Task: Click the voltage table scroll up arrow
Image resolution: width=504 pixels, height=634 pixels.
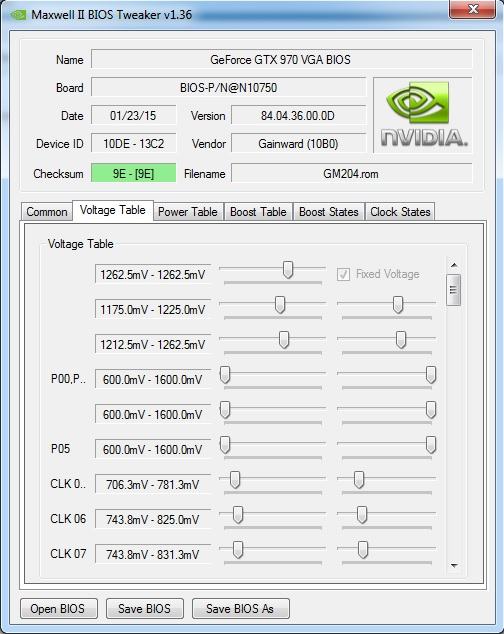Action: (454, 265)
